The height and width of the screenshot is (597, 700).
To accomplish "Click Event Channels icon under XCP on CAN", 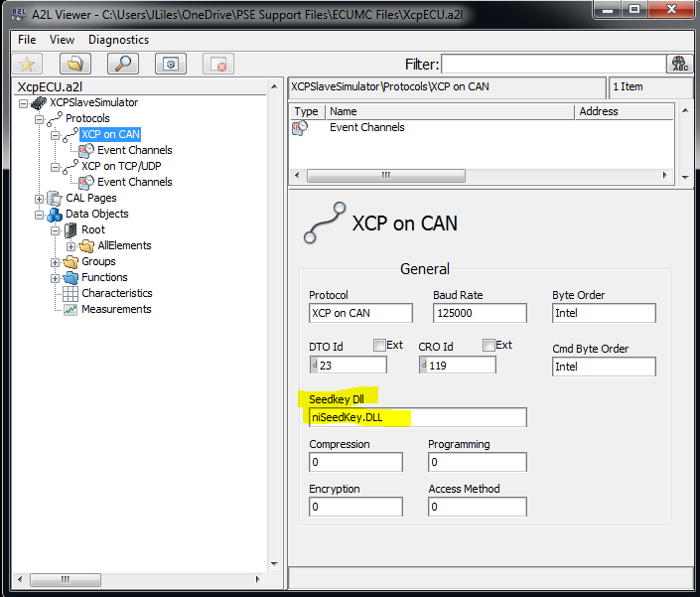I will click(86, 150).
